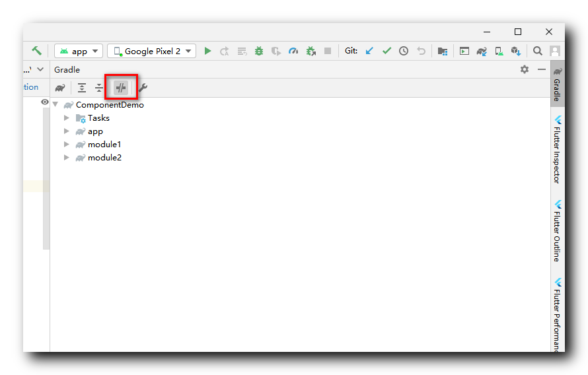Image resolution: width=588 pixels, height=375 pixels.
Task: Expand the module1 node
Action: (x=66, y=144)
